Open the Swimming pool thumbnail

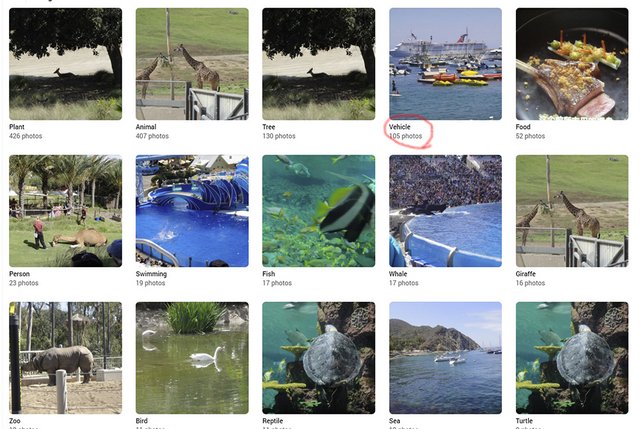[192, 211]
